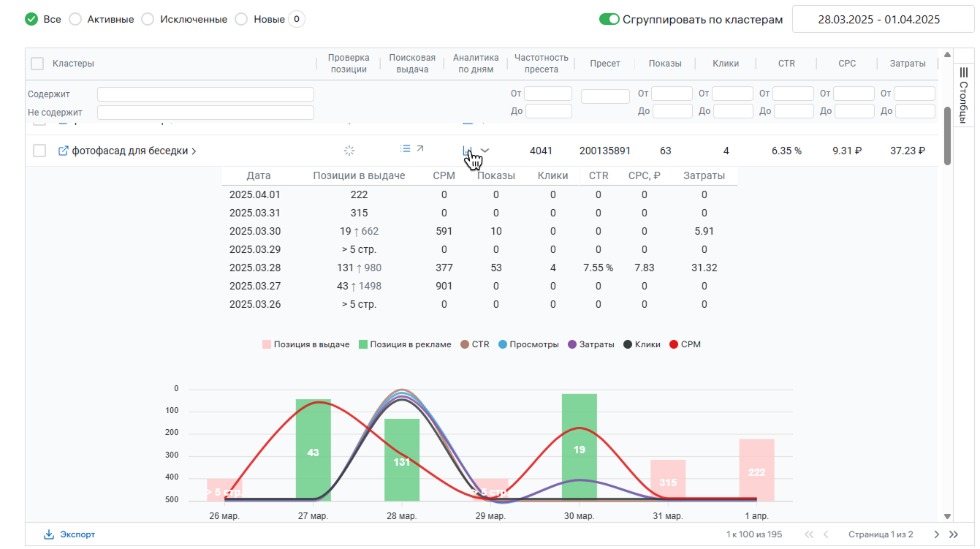Expand the фотофасад для беседки cluster chevron
The width and height of the screenshot is (980, 549).
[194, 151]
